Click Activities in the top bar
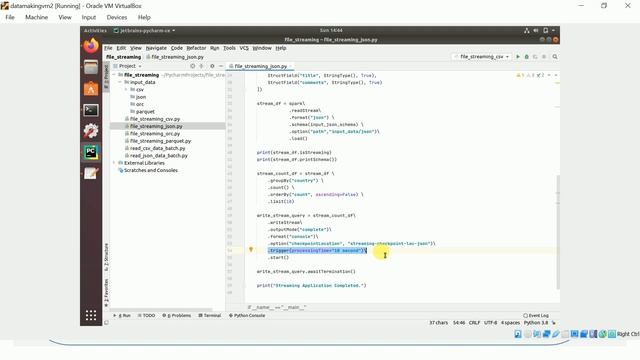The width and height of the screenshot is (640, 360). point(95,31)
